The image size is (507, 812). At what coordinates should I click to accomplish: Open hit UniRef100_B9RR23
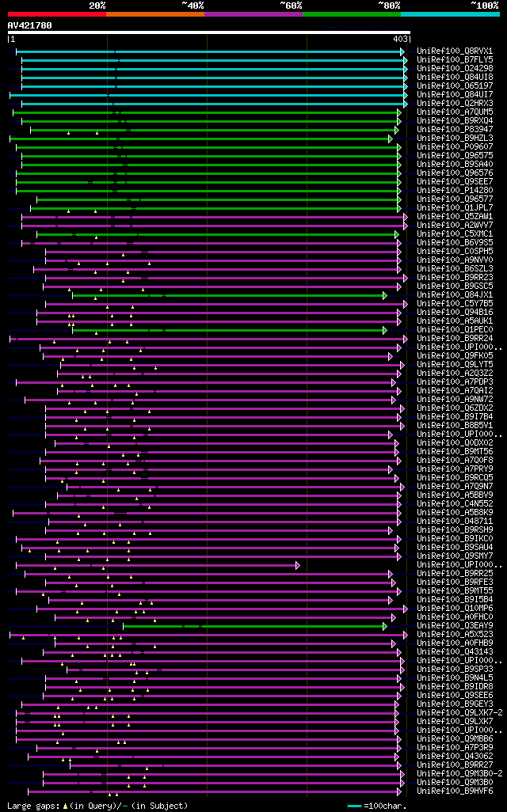[455, 278]
